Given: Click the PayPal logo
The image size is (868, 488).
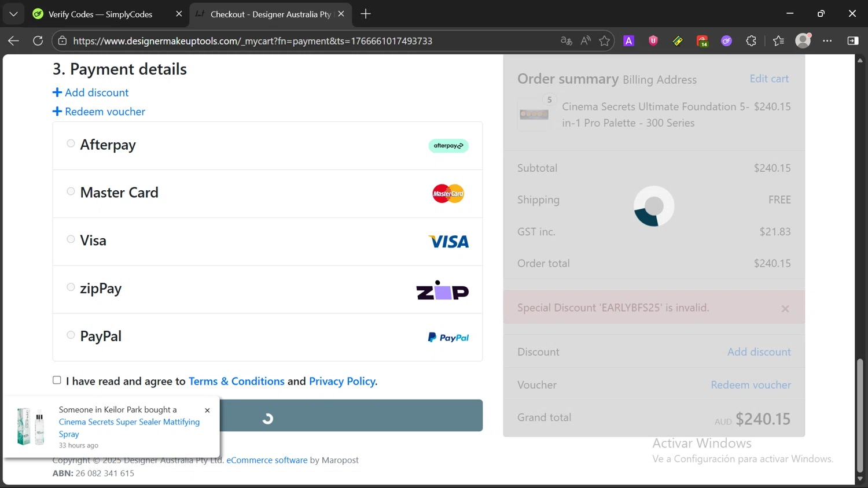Looking at the screenshot, I should 448,338.
